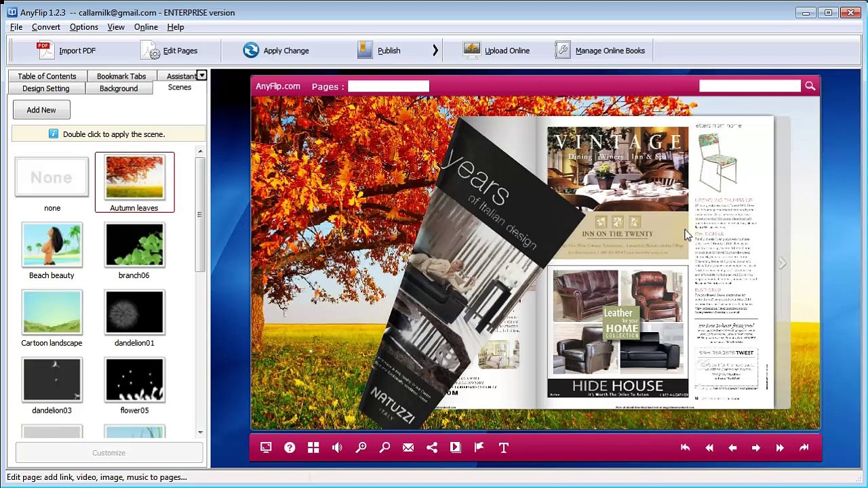Viewport: 868px width, 488px height.
Task: Expand the tabs overflow dropdown arrow
Action: coord(201,75)
